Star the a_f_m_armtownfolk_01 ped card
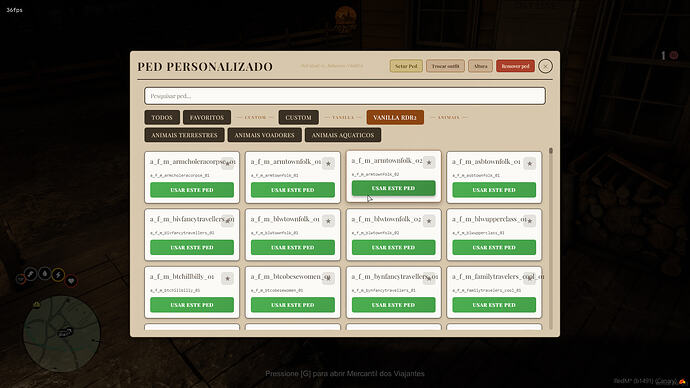Screen dimensions: 690x388 coord(328,164)
